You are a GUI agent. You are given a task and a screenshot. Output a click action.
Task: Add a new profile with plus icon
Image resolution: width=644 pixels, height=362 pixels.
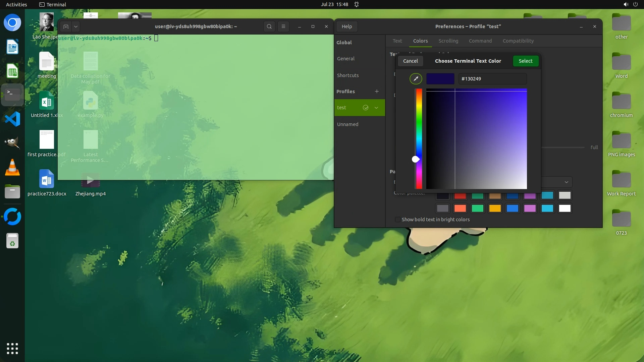coord(377,91)
